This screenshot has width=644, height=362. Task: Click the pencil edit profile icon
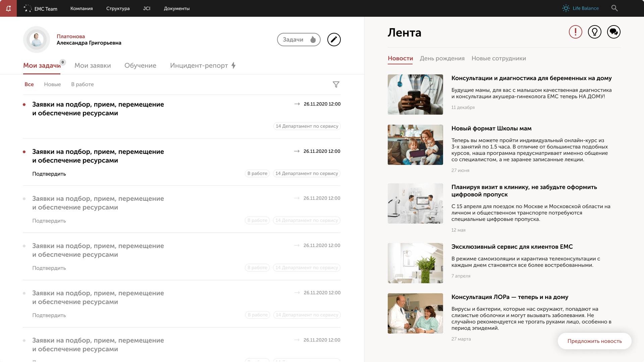coord(334,40)
